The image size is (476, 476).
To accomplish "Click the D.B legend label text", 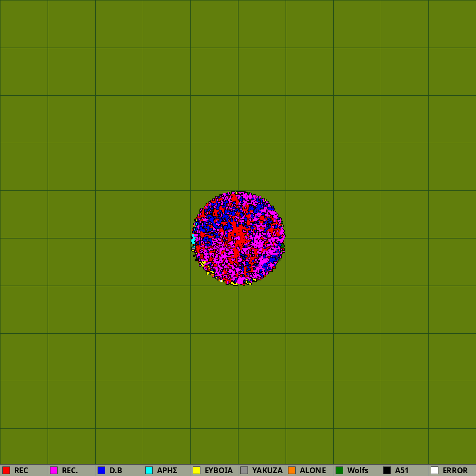I will click(x=116, y=470).
